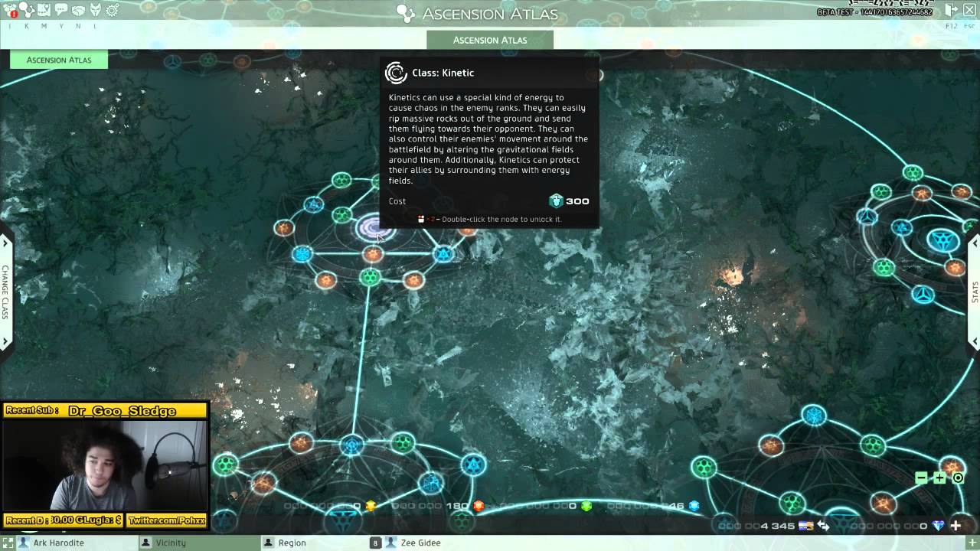Select orange node directly below Kinetic class node
The height and width of the screenshot is (551, 980).
pyautogui.click(x=373, y=254)
